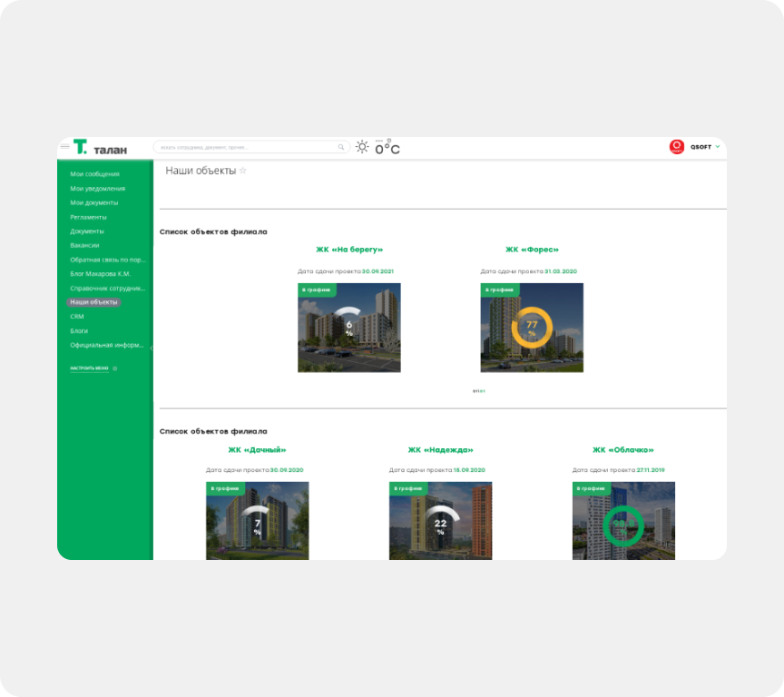
Task: Click the Талан logo
Action: click(x=100, y=147)
